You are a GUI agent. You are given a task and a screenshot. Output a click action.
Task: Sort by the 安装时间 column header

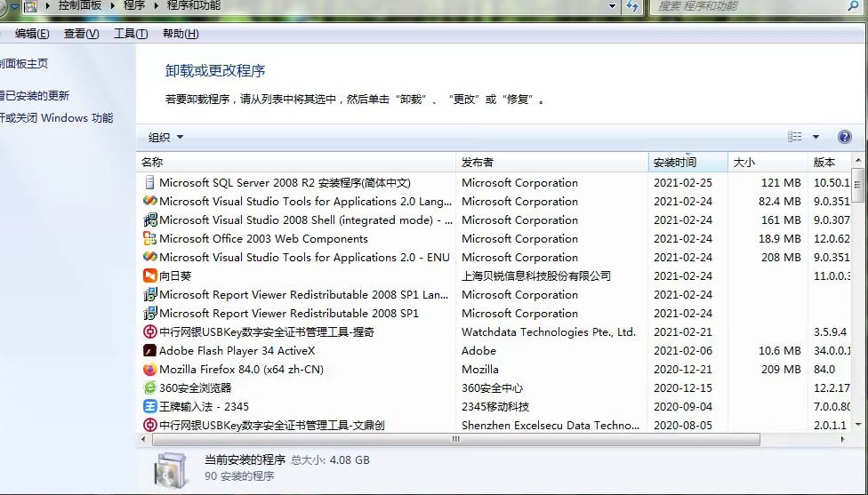coord(687,162)
